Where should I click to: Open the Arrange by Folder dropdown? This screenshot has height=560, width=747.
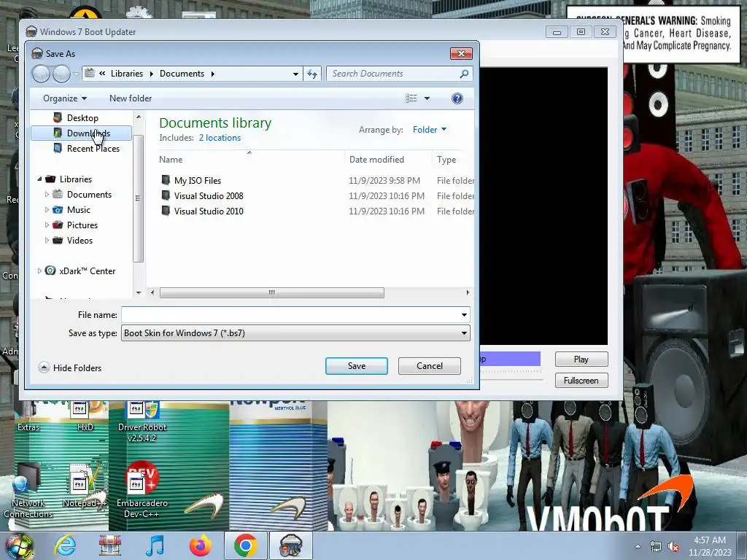coord(430,130)
